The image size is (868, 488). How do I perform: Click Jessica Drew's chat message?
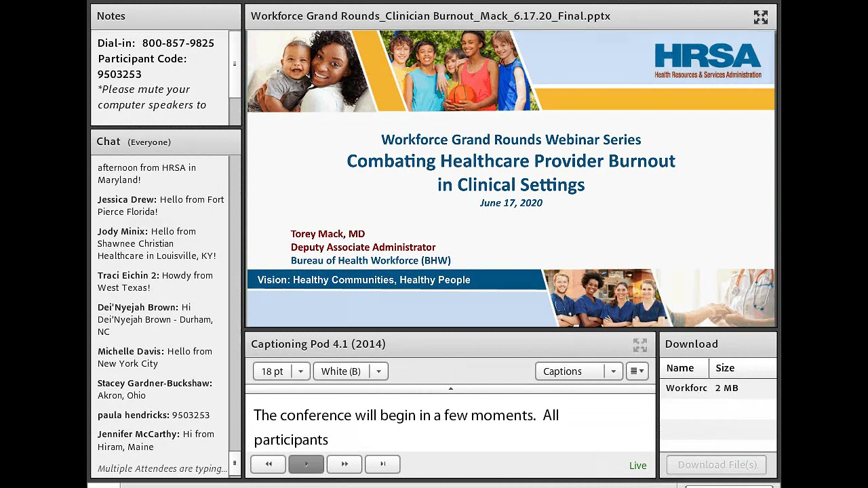pyautogui.click(x=161, y=206)
